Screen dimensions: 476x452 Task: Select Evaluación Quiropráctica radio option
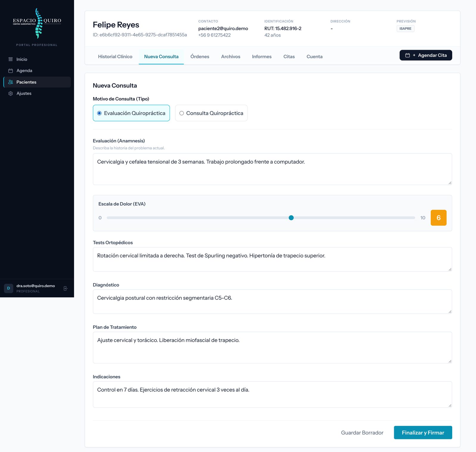click(x=131, y=113)
